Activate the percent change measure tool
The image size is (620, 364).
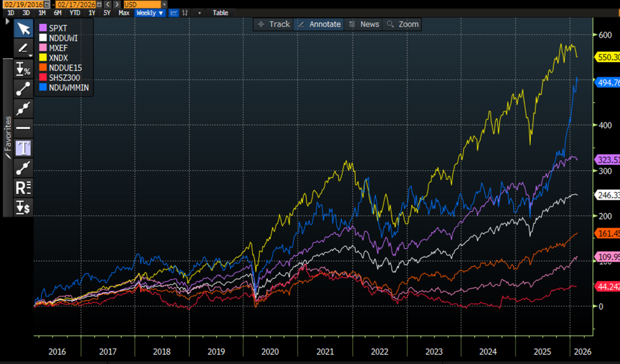tap(24, 69)
